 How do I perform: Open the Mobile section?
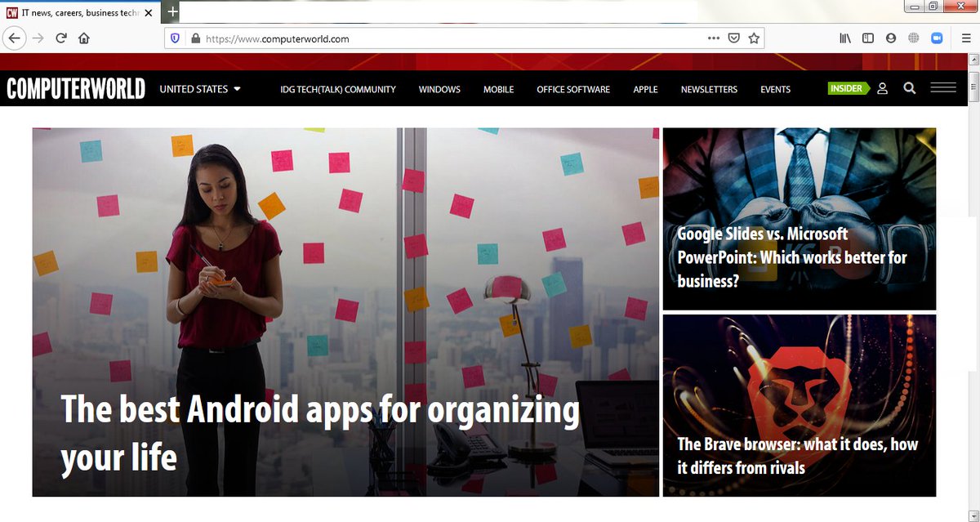(498, 90)
